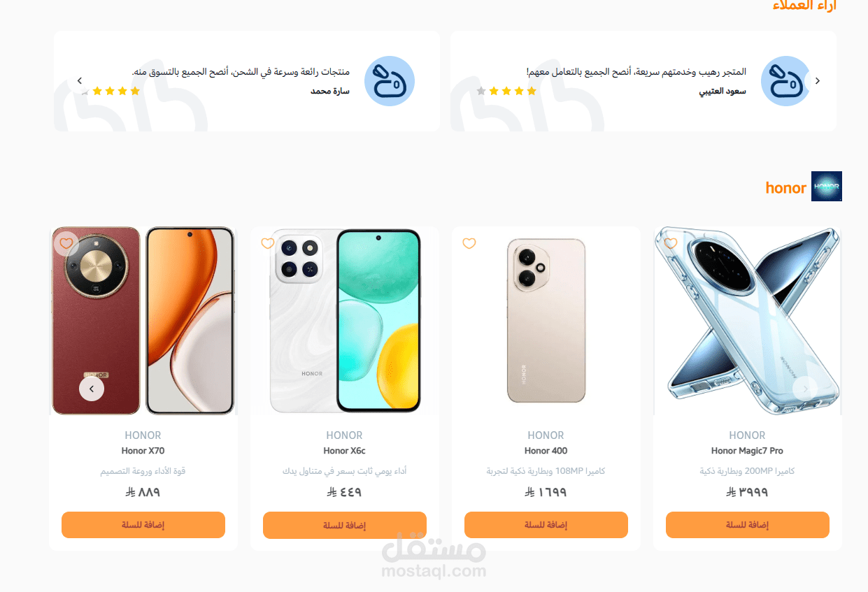Advance product carousel using the right arrow

[x=805, y=389]
